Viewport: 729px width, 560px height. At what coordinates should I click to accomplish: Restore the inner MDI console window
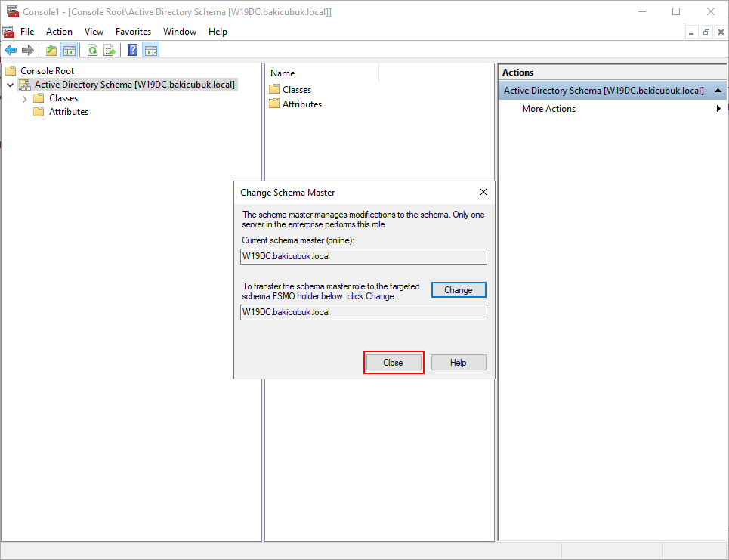tap(706, 32)
